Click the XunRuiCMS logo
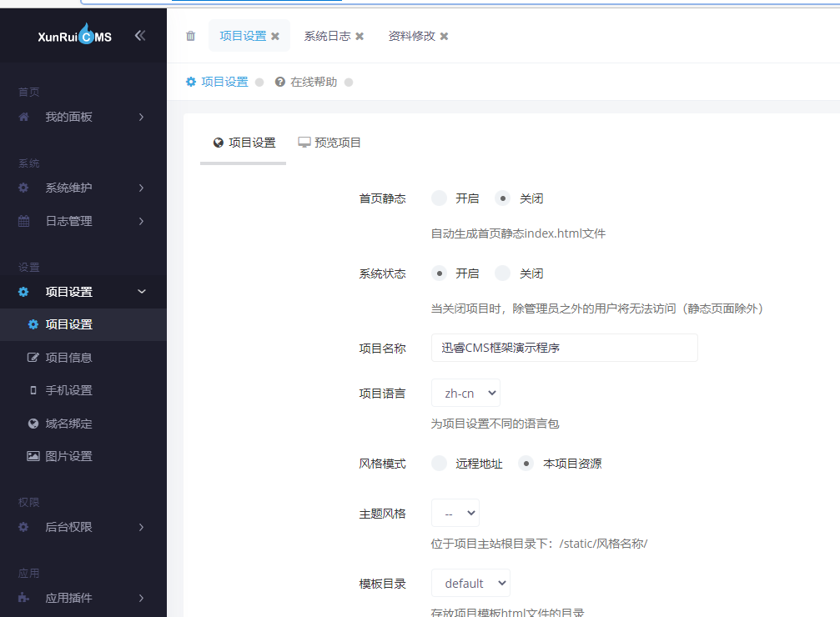840x617 pixels. (74, 35)
